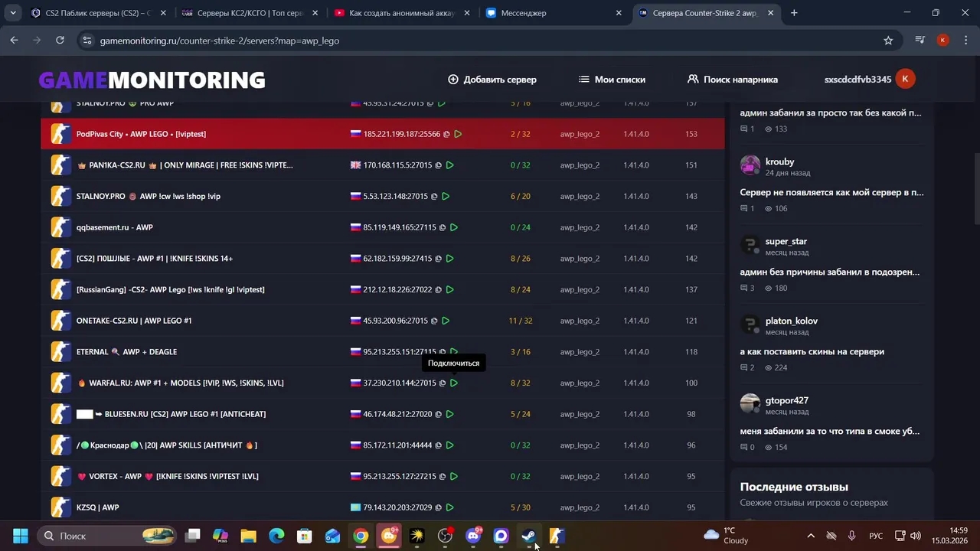Bookmark this page with the star icon
Screen dimensions: 980x551
[888, 41]
